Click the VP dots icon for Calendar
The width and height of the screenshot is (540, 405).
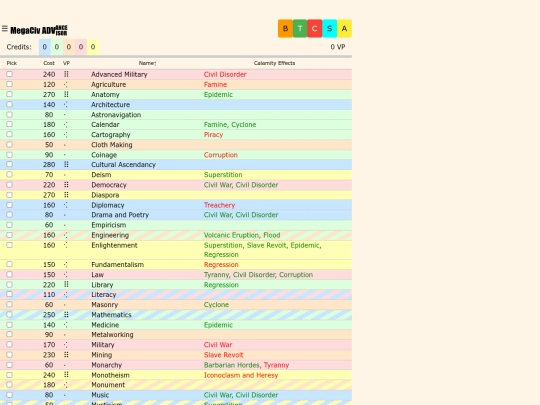click(x=66, y=125)
